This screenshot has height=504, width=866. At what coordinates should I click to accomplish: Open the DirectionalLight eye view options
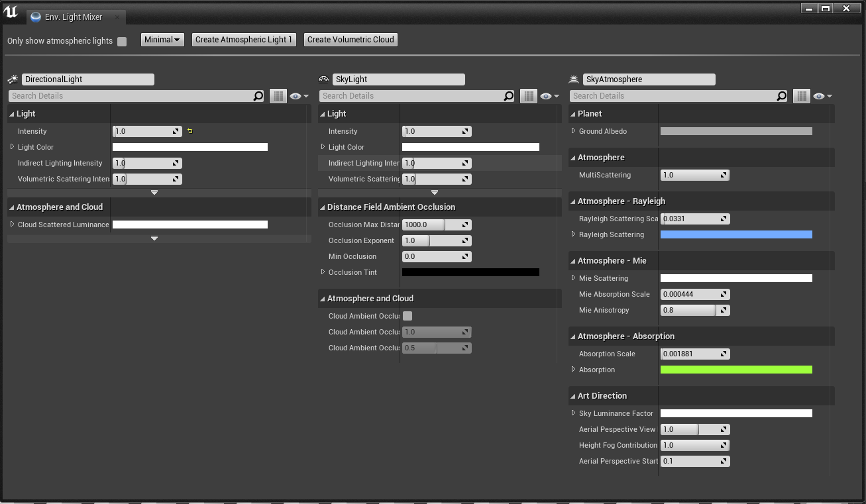(299, 96)
